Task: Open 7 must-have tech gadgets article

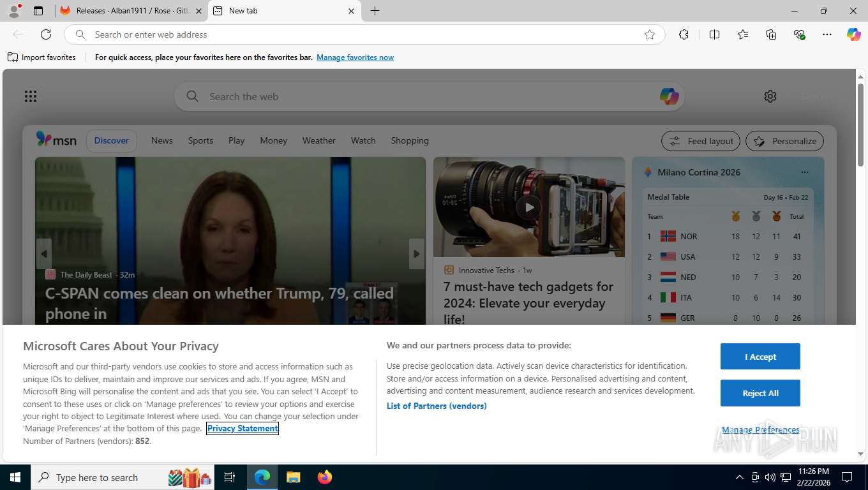Action: pos(528,302)
